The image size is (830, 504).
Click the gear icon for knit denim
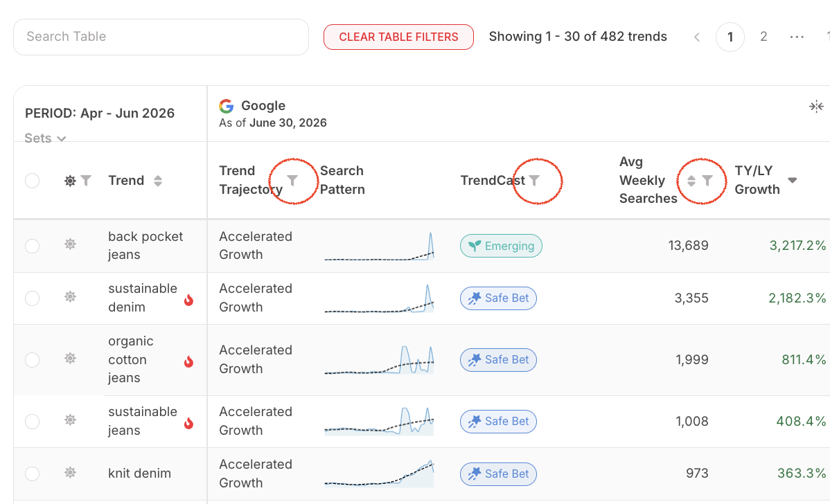(x=70, y=472)
